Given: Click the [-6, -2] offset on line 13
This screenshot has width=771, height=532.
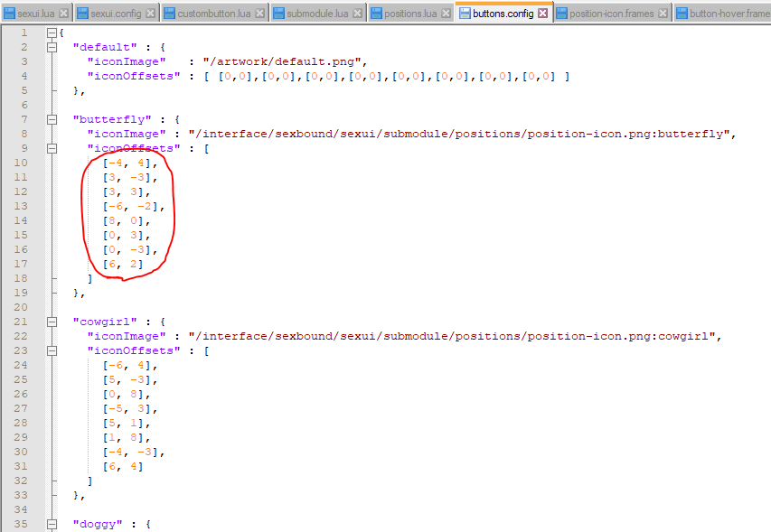Looking at the screenshot, I should pyautogui.click(x=131, y=206).
